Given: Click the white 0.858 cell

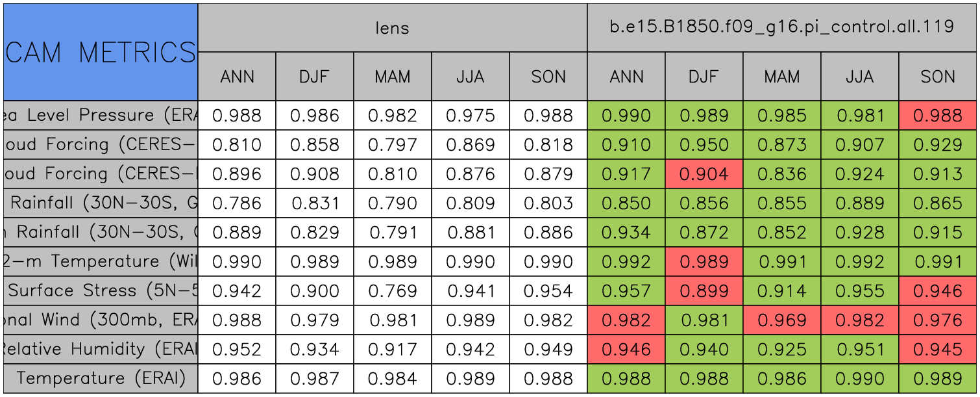Looking at the screenshot, I should pos(315,145).
